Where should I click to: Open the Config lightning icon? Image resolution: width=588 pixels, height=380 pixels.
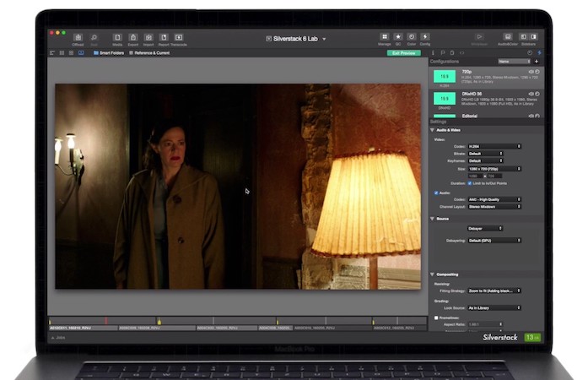tap(425, 37)
